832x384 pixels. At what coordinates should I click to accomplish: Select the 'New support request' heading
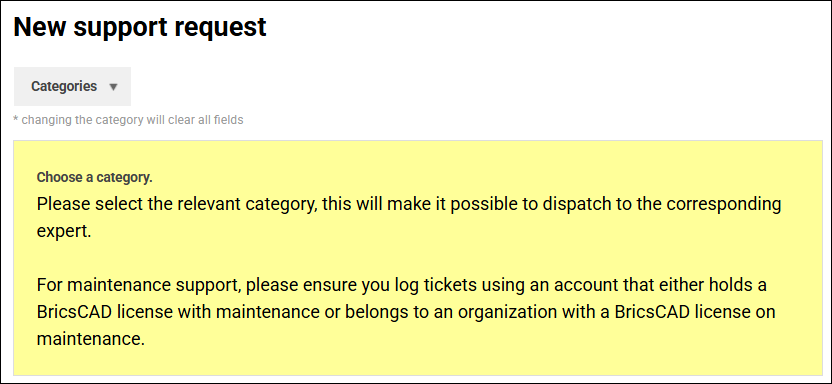[140, 27]
